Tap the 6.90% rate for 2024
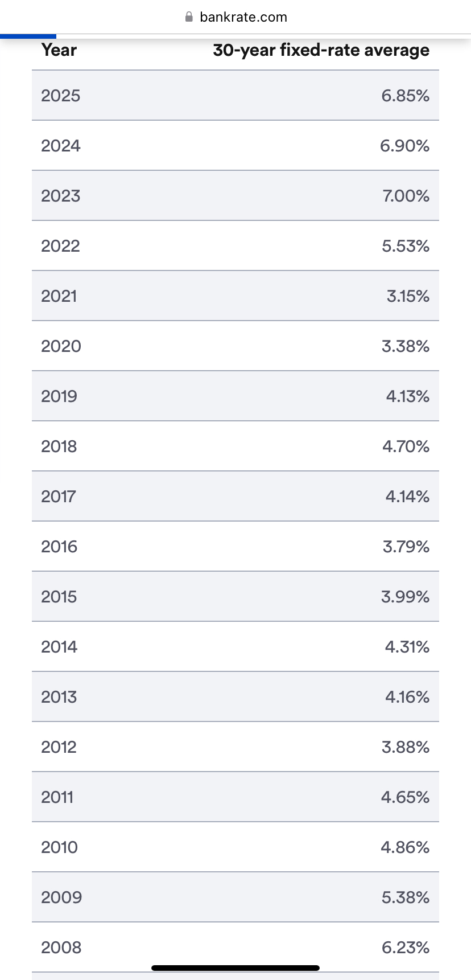This screenshot has width=471, height=980. 405,146
